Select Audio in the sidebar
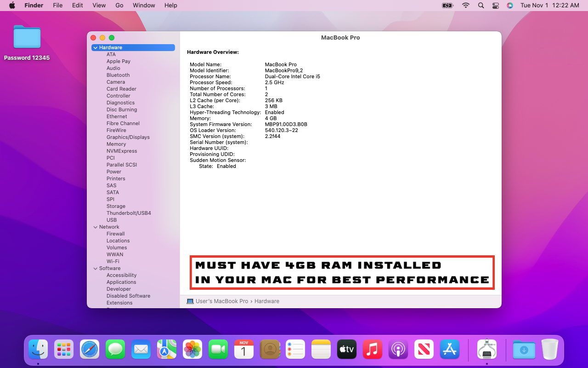This screenshot has width=588, height=368. [x=113, y=68]
